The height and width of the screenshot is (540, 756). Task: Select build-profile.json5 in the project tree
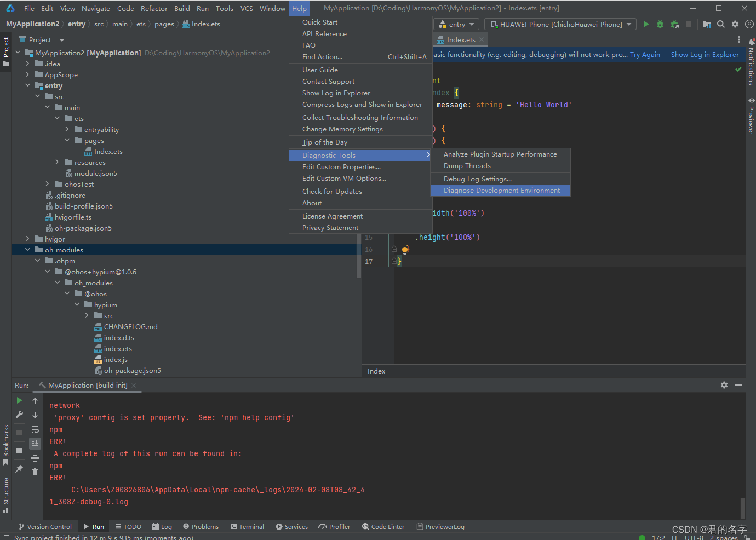click(83, 206)
